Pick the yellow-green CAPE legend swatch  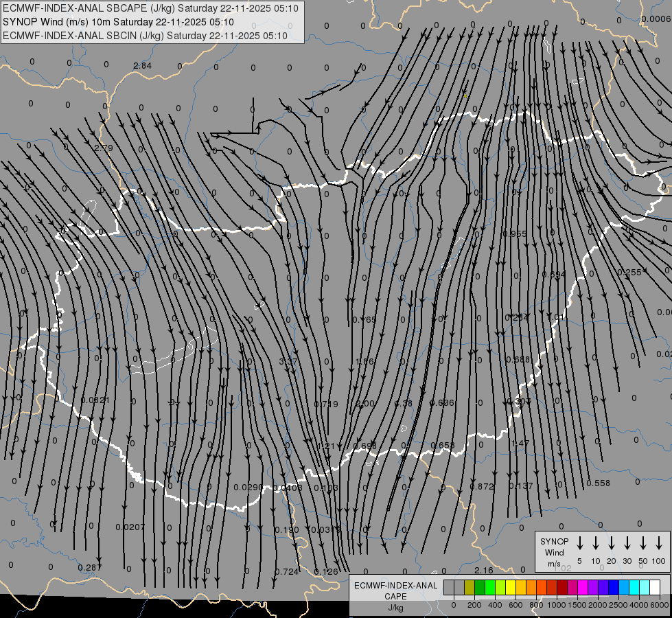(500, 587)
